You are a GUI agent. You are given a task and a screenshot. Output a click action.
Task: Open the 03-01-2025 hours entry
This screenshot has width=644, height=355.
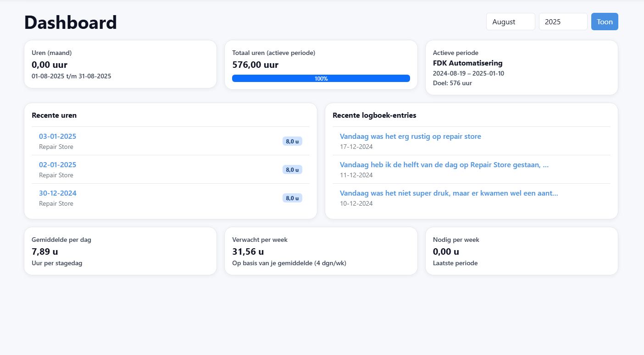pyautogui.click(x=58, y=136)
